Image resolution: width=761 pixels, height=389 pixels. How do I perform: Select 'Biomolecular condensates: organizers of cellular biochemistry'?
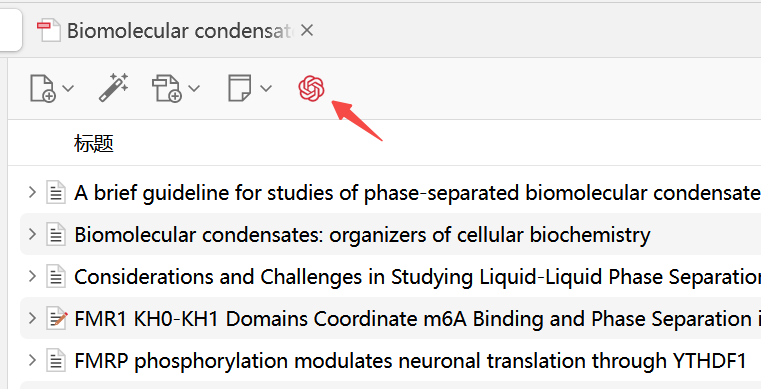click(362, 235)
